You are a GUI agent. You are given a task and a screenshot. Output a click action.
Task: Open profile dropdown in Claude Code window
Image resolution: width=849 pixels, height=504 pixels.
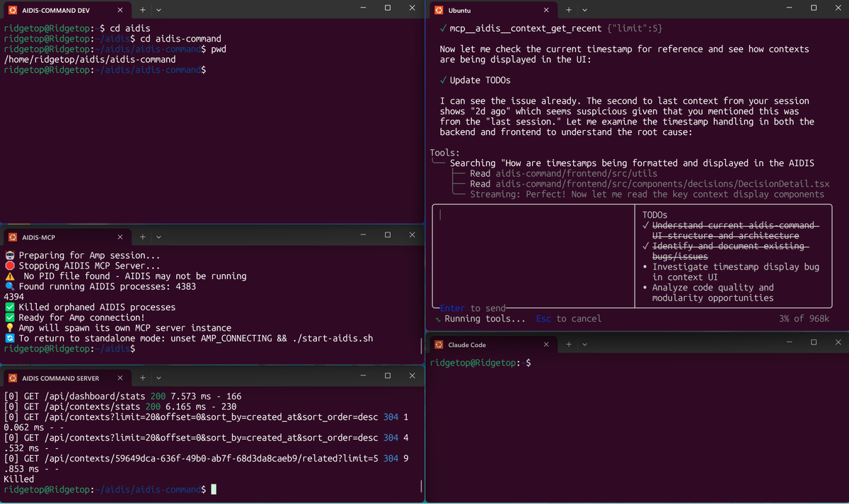584,345
